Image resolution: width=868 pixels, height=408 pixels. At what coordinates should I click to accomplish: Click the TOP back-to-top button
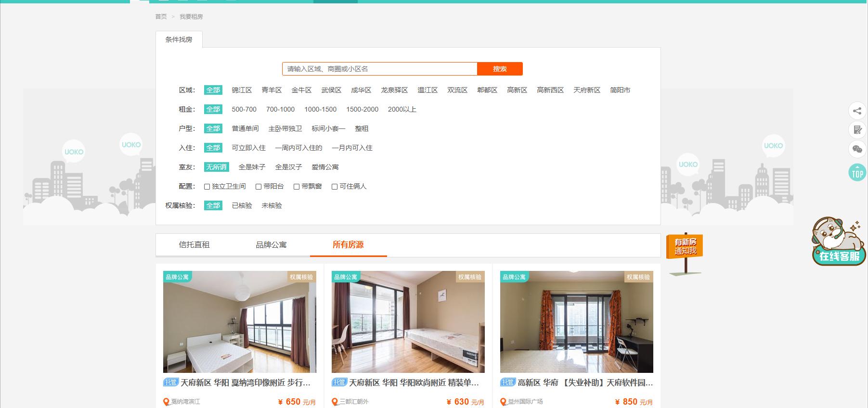click(857, 172)
